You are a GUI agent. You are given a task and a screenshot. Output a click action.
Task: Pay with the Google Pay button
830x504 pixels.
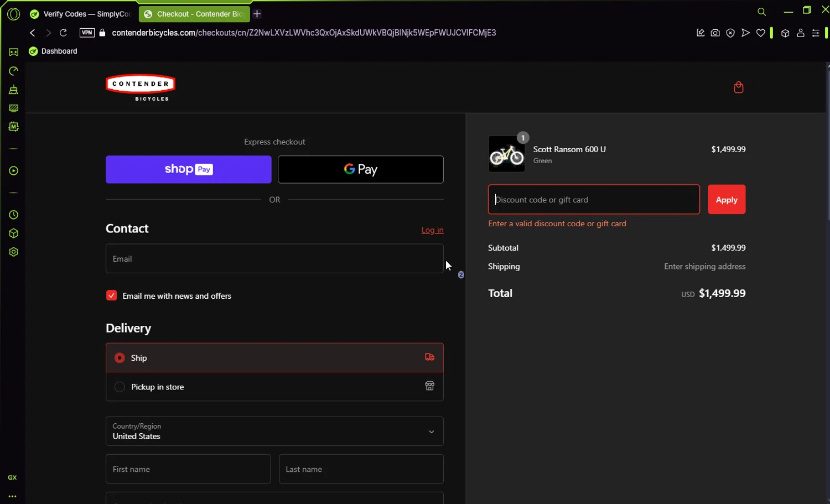[x=361, y=169]
